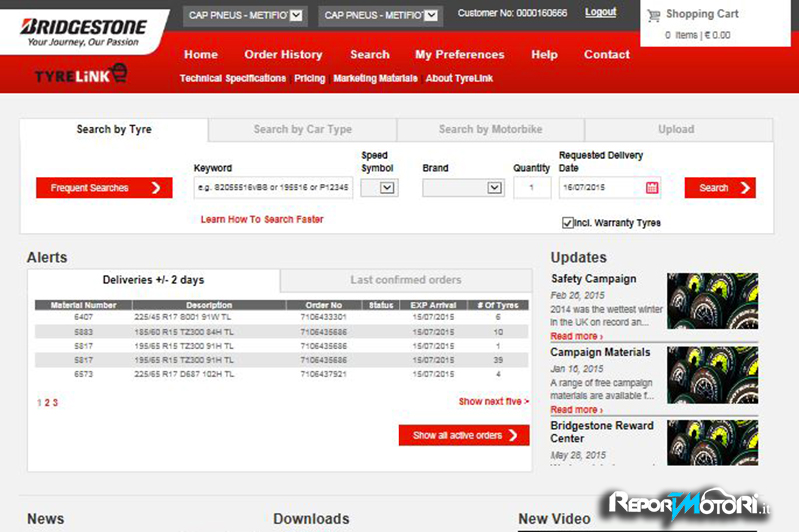Open Frequent Searches button

tap(104, 188)
